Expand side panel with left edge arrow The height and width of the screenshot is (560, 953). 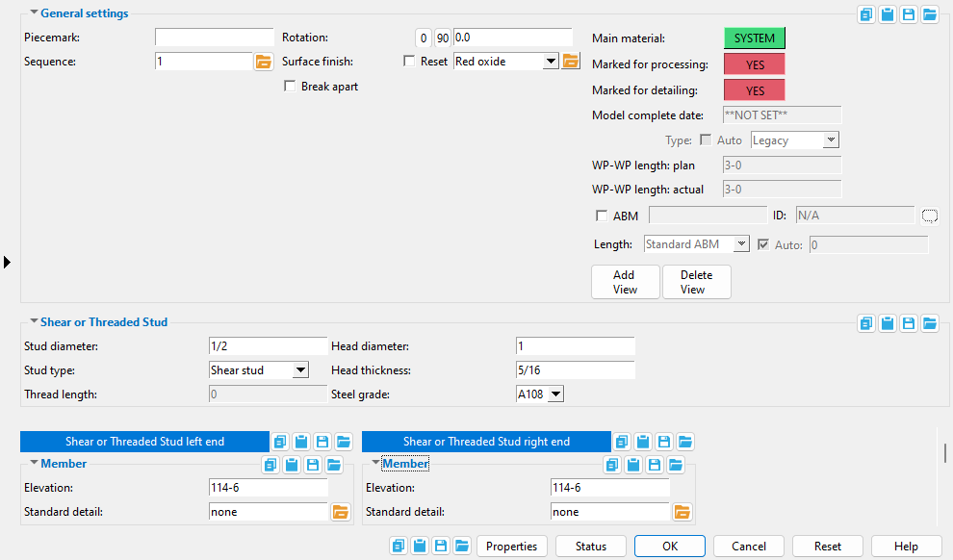click(x=7, y=263)
